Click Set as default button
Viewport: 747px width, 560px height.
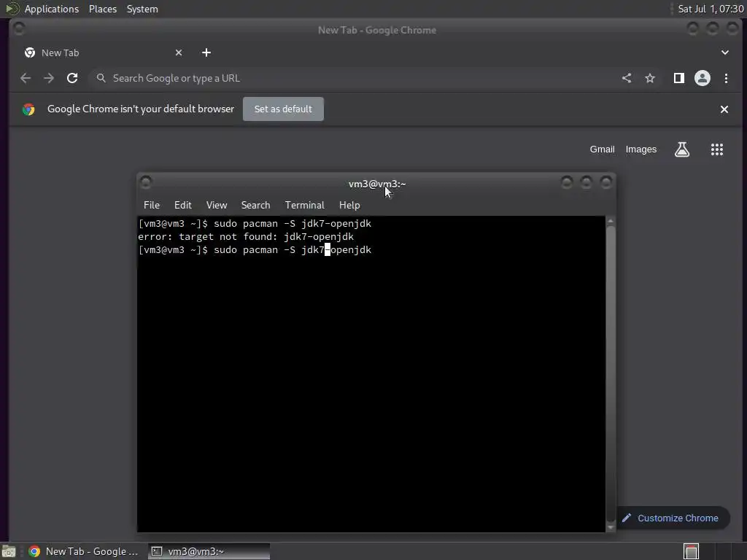[x=283, y=109]
